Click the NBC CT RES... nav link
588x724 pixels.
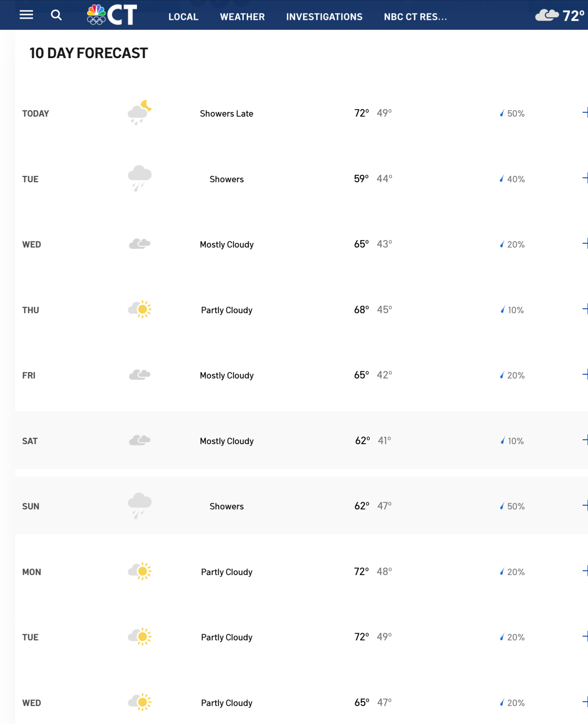coord(415,17)
